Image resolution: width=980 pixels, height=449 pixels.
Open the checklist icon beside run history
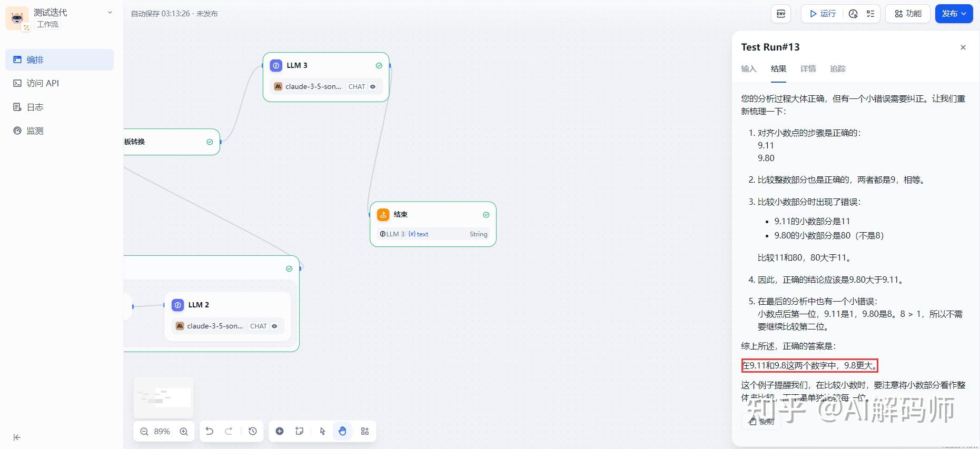(x=870, y=14)
